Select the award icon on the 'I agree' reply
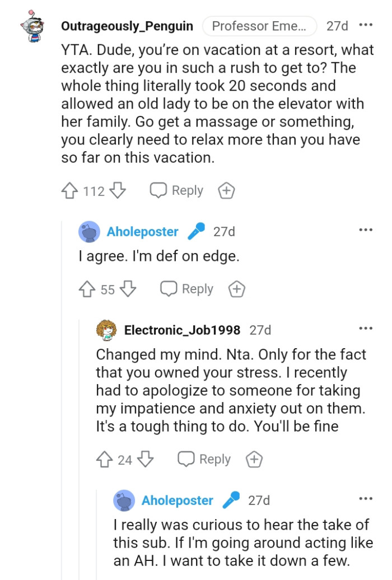The width and height of the screenshot is (392, 580). [236, 289]
